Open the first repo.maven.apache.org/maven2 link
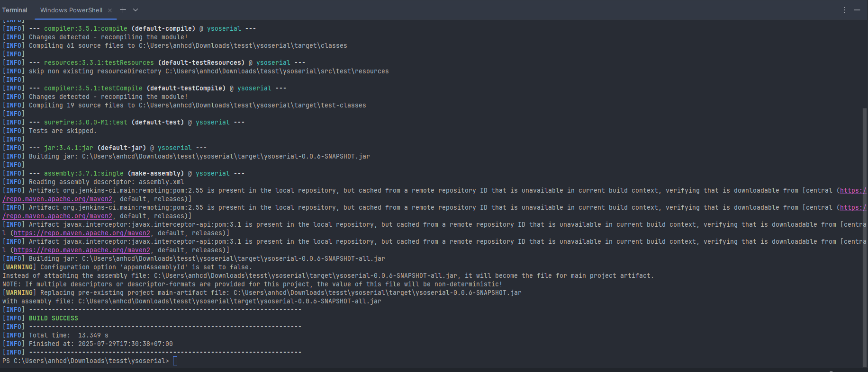Viewport: 868px width, 372px height. (57, 199)
